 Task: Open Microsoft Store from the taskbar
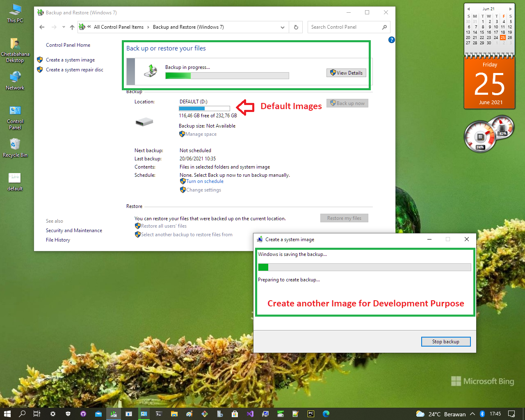coord(235,414)
